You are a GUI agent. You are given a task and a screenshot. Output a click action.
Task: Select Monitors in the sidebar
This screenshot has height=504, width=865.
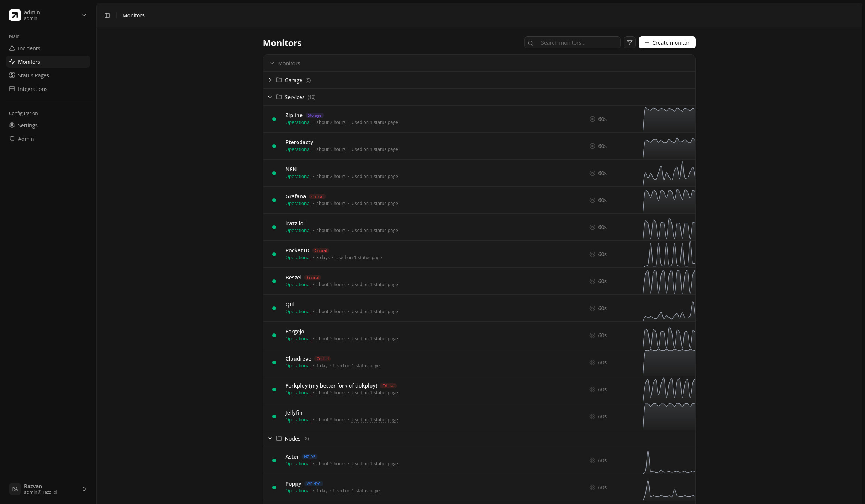(x=48, y=62)
